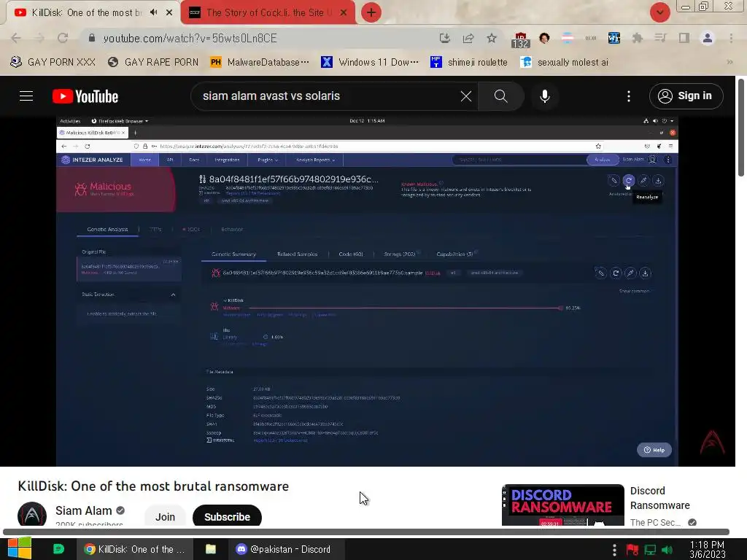The height and width of the screenshot is (560, 747).
Task: Open the striped flag extension
Action: (x=568, y=38)
